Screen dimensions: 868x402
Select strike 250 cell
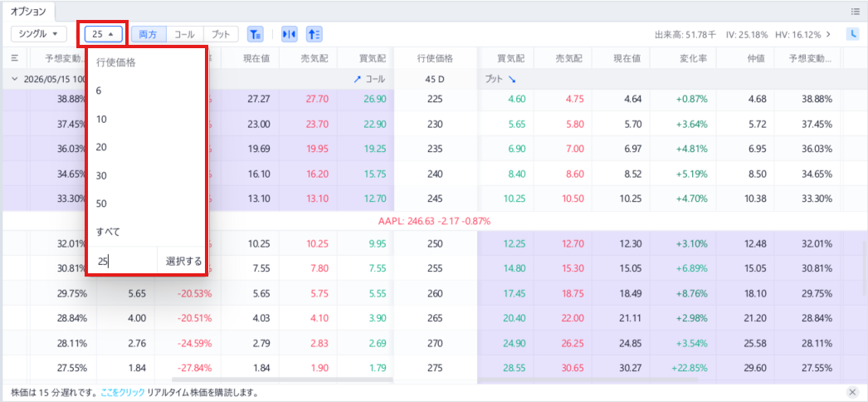click(x=435, y=243)
